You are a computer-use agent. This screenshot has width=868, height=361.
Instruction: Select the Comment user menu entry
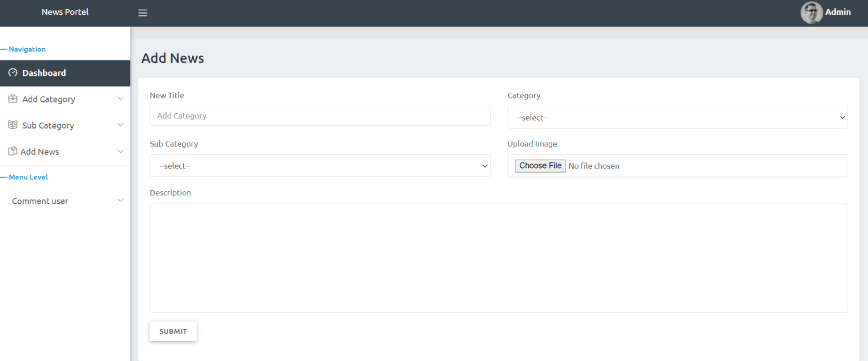pos(40,201)
